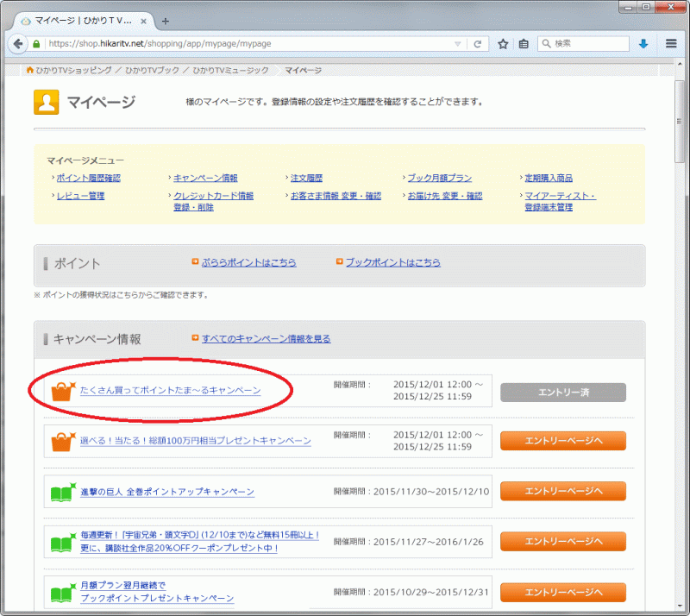
Task: Open the ブック月額プラン menu link
Action: [x=440, y=179]
